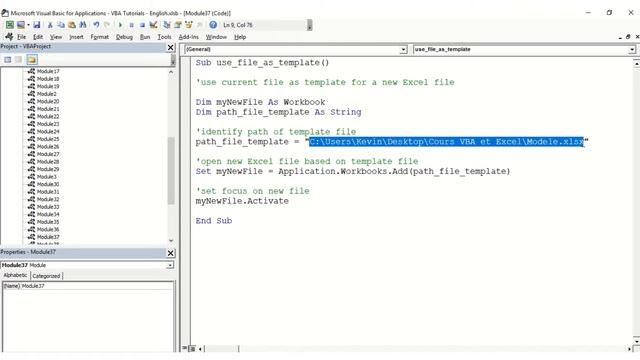Toggle Folders view in Project panel
Viewport: 640px width, 360px height.
point(32,60)
